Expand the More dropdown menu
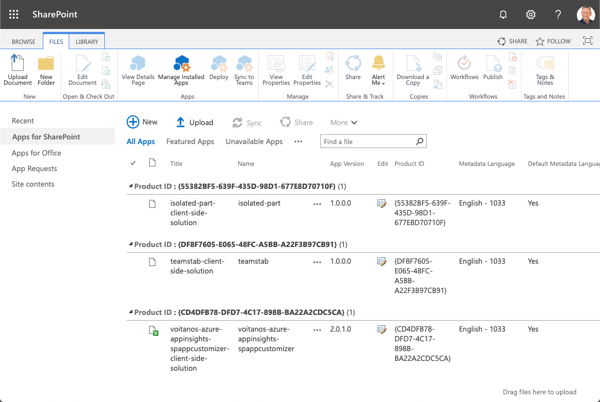Image resolution: width=600 pixels, height=402 pixels. (344, 122)
